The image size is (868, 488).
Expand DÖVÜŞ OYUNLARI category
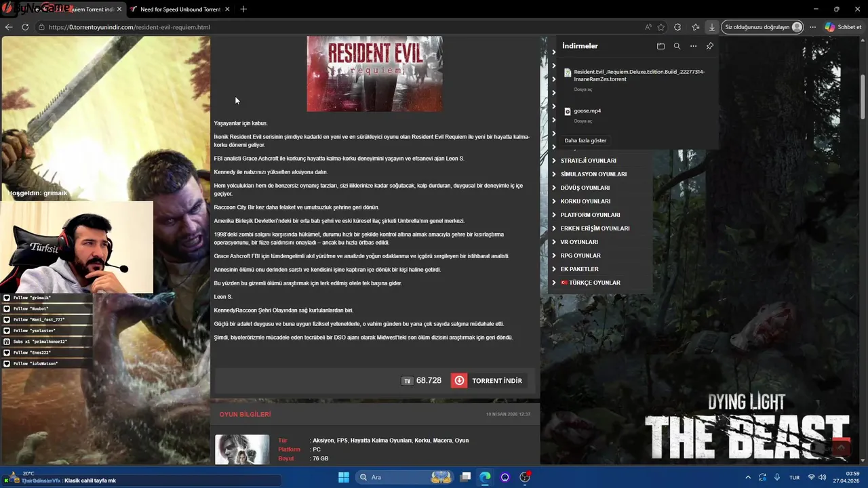pyautogui.click(x=585, y=188)
